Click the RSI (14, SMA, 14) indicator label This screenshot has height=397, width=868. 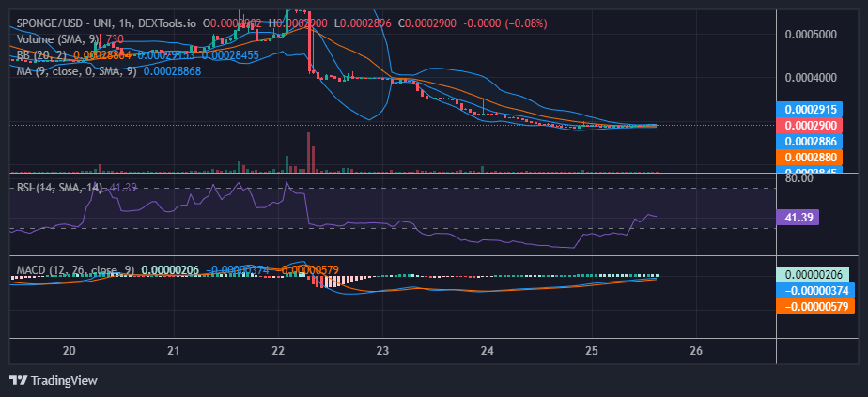pyautogui.click(x=59, y=188)
